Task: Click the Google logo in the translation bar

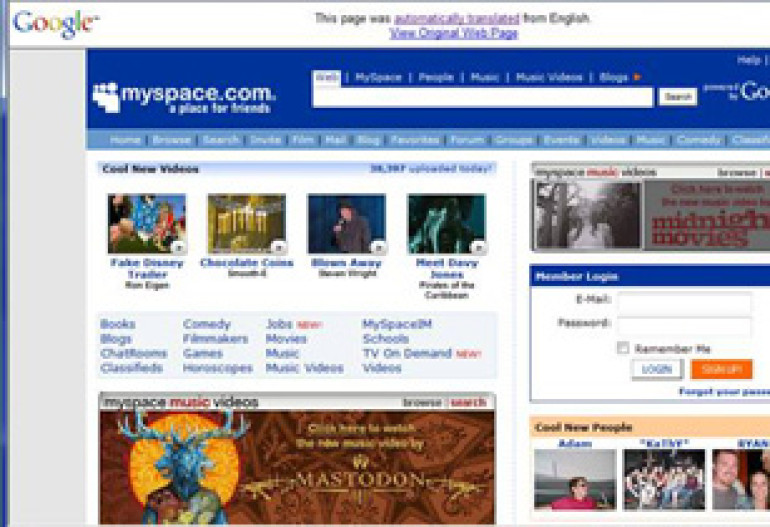Action: pyautogui.click(x=55, y=23)
